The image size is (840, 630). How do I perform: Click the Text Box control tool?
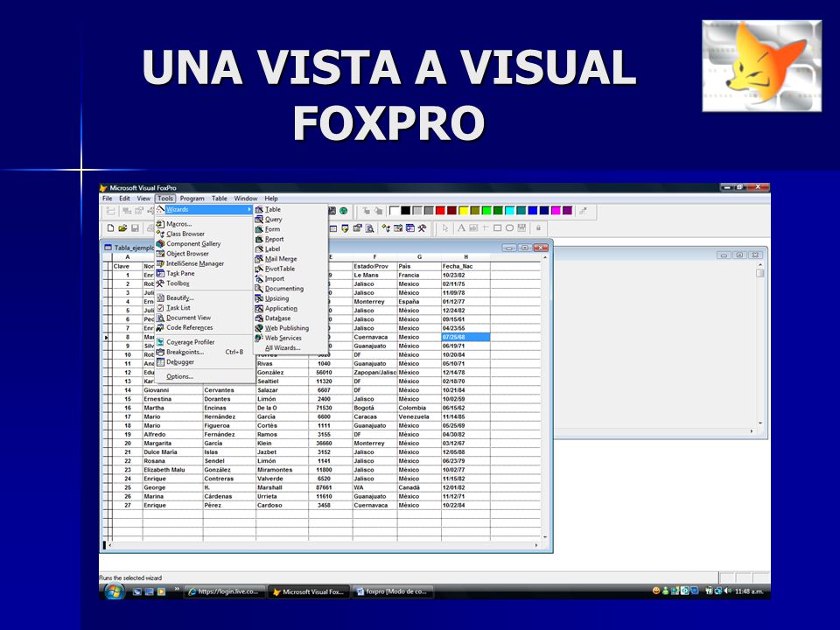click(x=473, y=228)
